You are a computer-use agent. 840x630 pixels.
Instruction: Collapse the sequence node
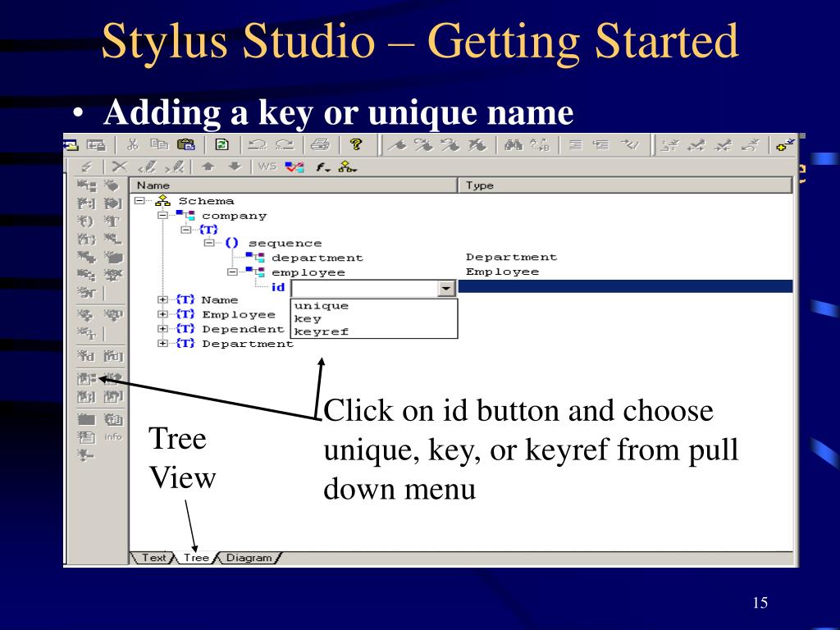point(209,243)
